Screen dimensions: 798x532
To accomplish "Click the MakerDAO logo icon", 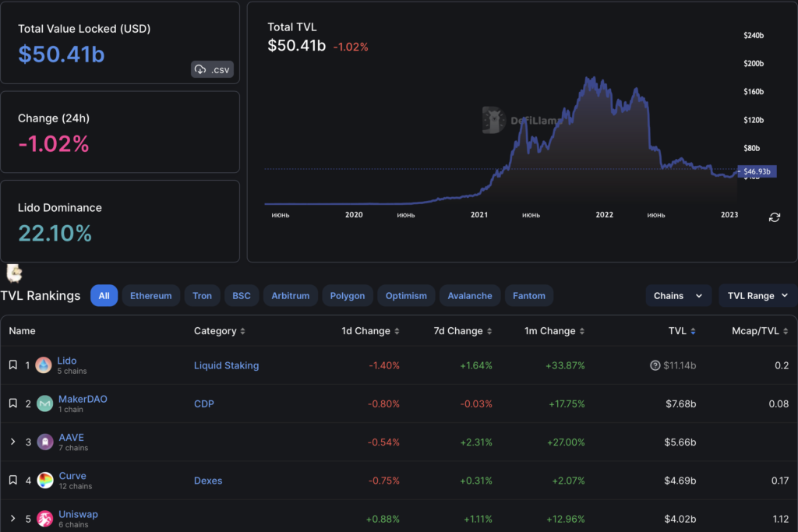I will (x=45, y=403).
